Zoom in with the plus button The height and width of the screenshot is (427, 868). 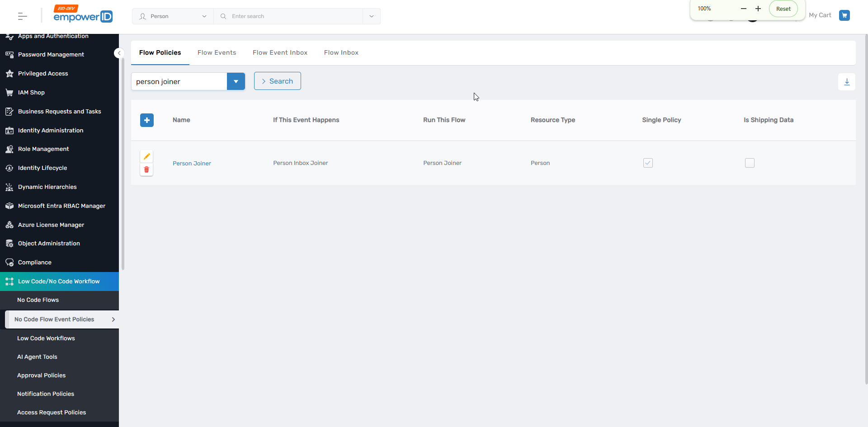point(758,9)
